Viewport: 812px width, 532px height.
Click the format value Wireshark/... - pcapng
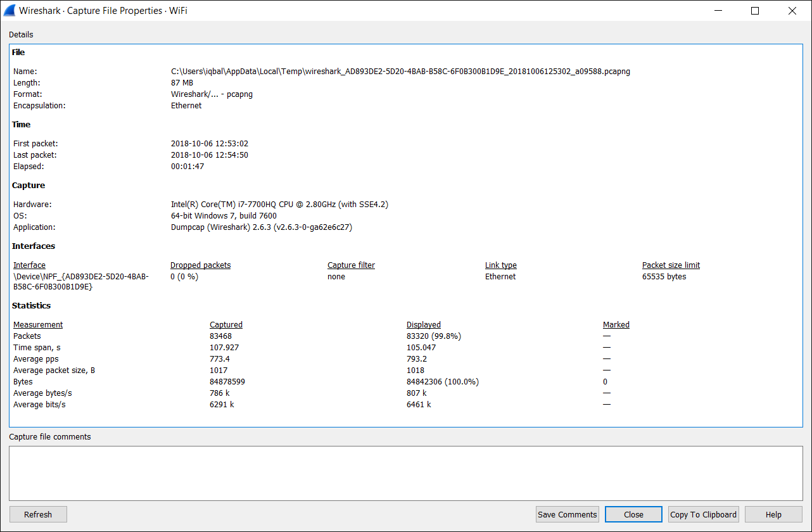[212, 94]
